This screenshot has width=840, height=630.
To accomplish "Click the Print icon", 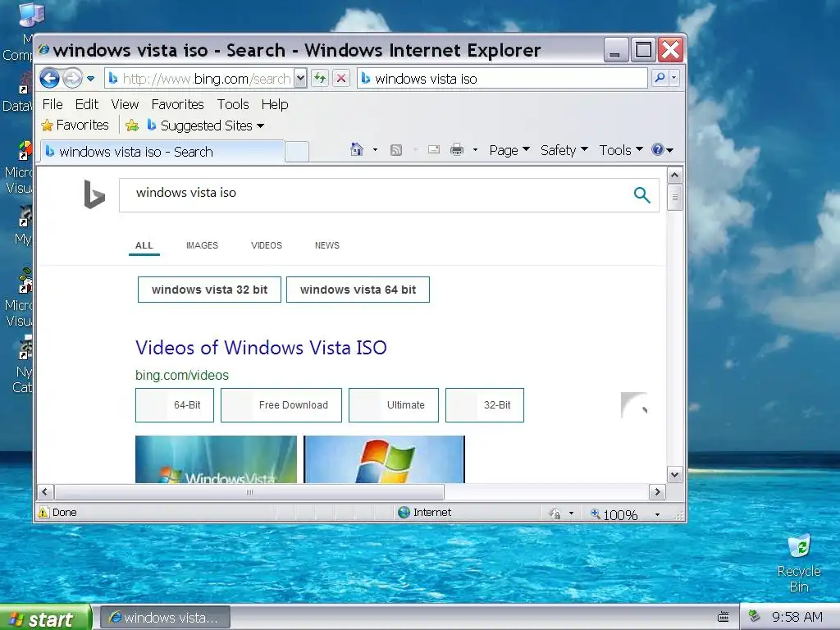I will [x=456, y=149].
